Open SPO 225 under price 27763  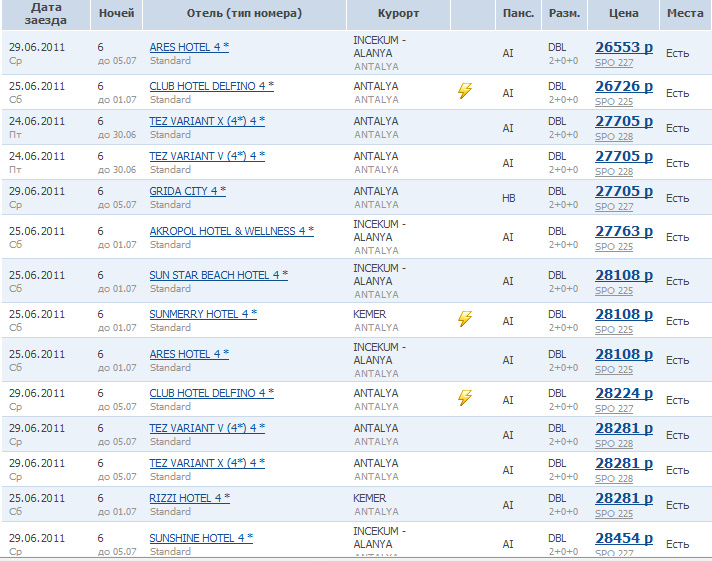tap(614, 247)
